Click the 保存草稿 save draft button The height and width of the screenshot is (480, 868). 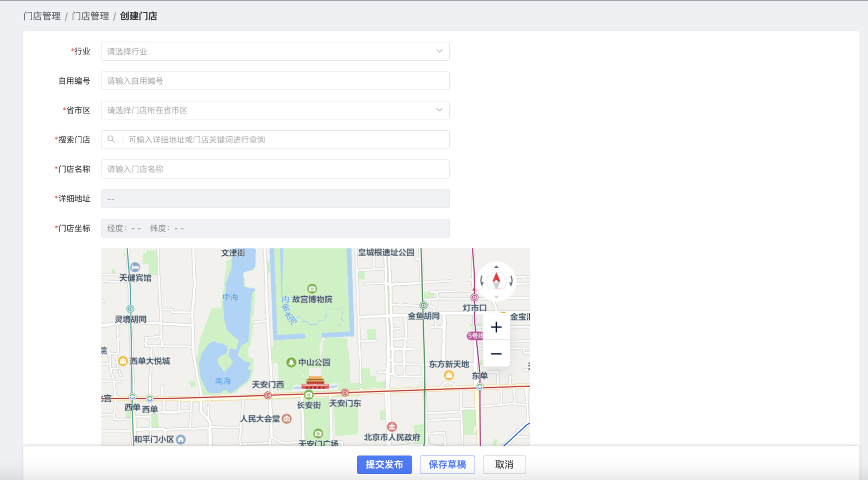[x=447, y=464]
